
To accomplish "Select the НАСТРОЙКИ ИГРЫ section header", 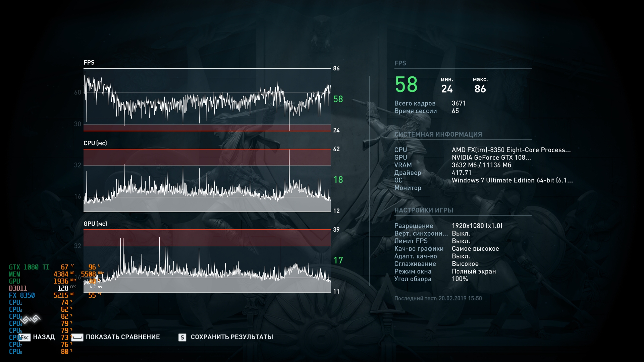I will [x=424, y=210].
